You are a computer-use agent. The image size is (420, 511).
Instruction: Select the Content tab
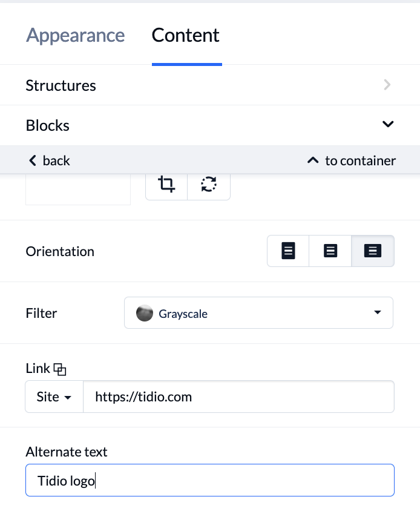coord(186,35)
